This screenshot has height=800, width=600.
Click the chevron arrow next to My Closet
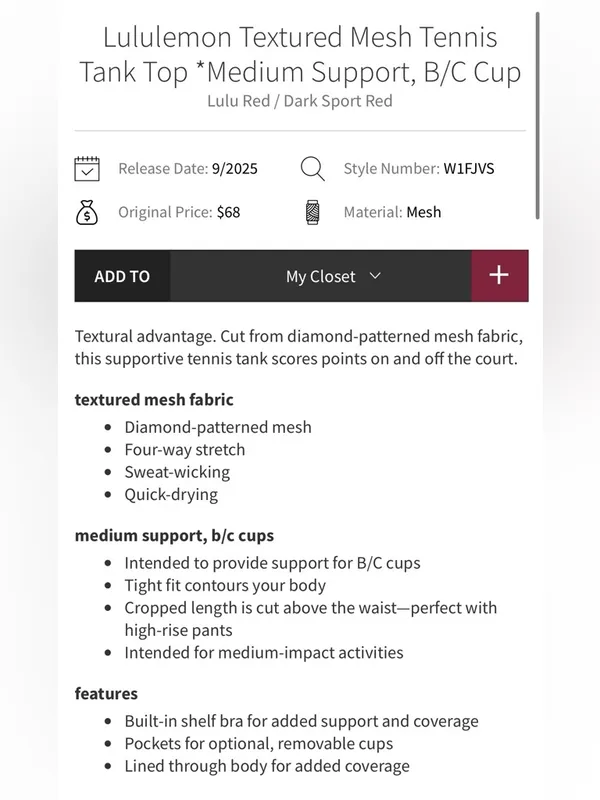(375, 276)
